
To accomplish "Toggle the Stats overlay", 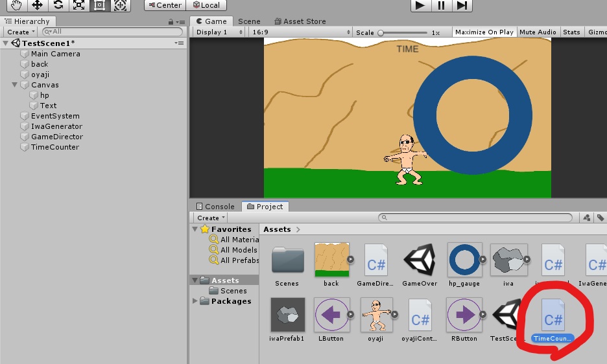I will 571,32.
